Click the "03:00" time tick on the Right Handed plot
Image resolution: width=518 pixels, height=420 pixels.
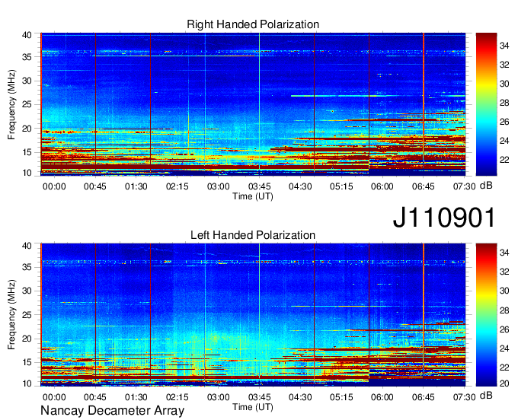[219, 186]
